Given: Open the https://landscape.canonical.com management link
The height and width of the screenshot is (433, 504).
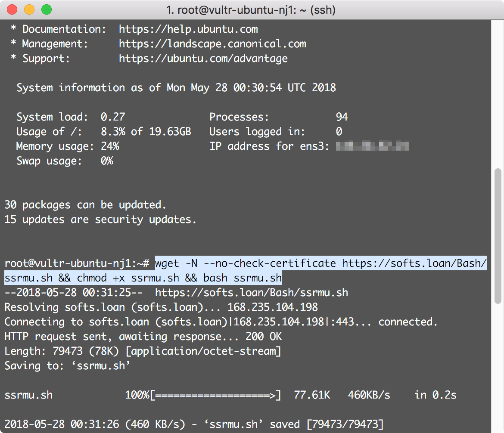Looking at the screenshot, I should coord(212,43).
